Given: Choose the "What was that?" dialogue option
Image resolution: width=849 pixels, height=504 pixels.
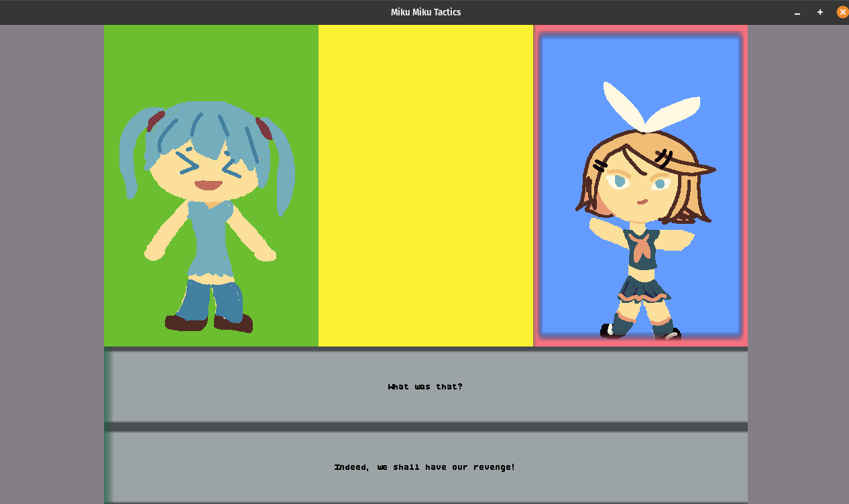Looking at the screenshot, I should [426, 387].
